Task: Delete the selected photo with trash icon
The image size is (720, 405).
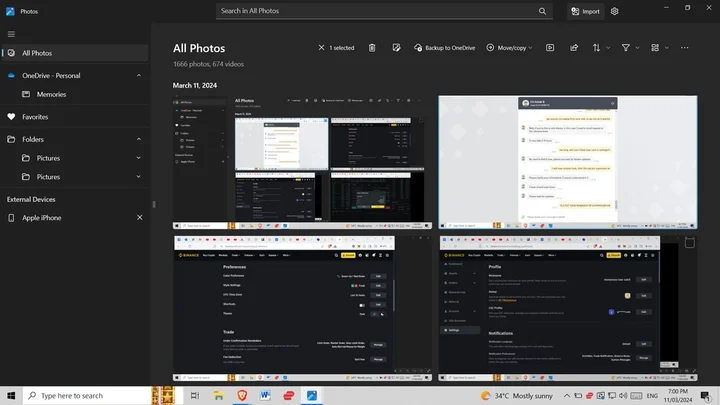Action: pos(372,48)
